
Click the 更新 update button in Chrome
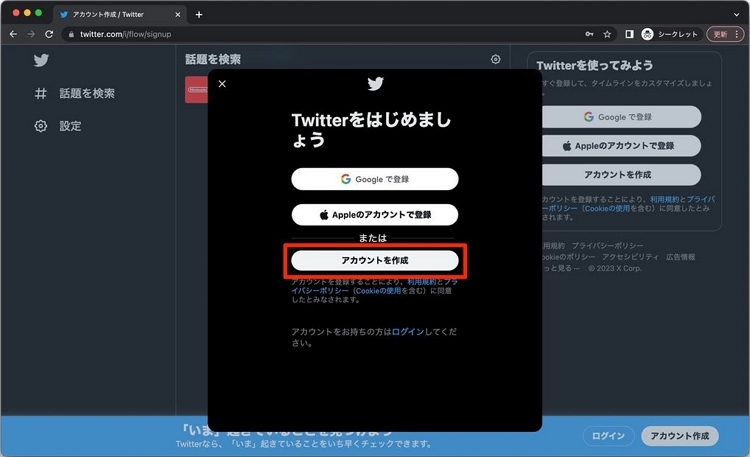[x=725, y=34]
